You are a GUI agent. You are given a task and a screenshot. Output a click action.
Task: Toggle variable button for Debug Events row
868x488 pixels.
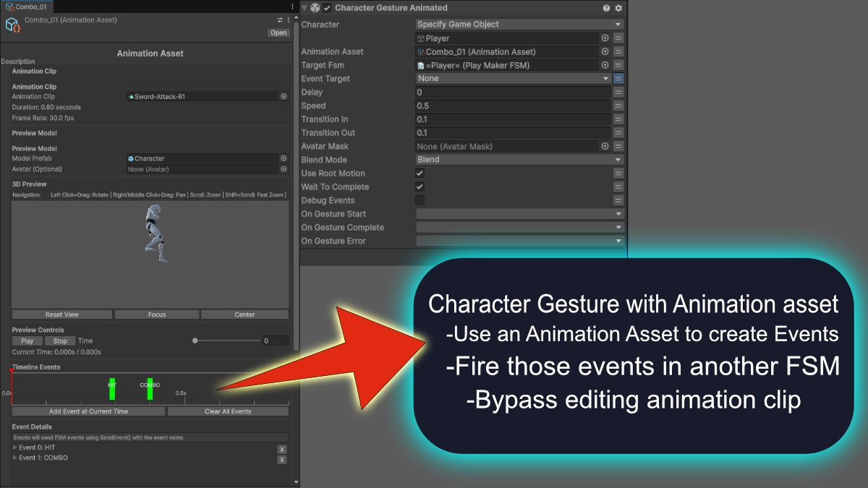coord(618,200)
